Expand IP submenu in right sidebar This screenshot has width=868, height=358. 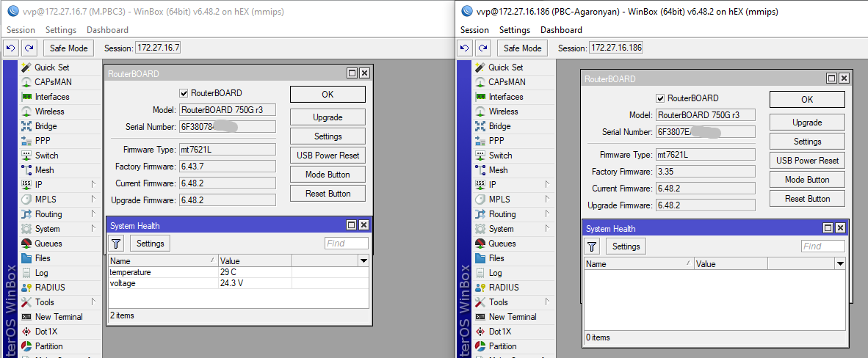[x=548, y=185]
